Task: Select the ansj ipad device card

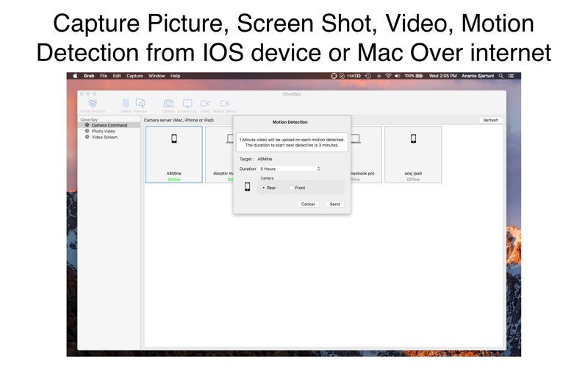Action: point(413,155)
